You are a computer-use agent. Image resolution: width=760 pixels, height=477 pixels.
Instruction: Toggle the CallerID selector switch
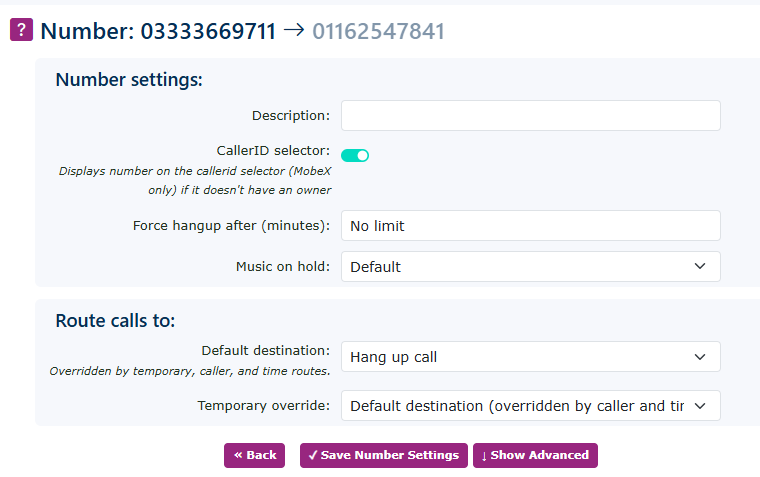tap(355, 155)
